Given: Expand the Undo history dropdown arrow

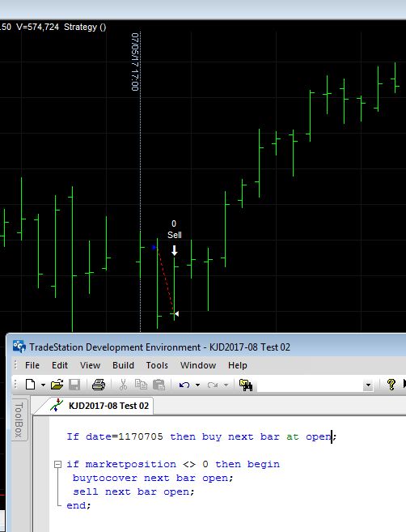Looking at the screenshot, I should (197, 385).
